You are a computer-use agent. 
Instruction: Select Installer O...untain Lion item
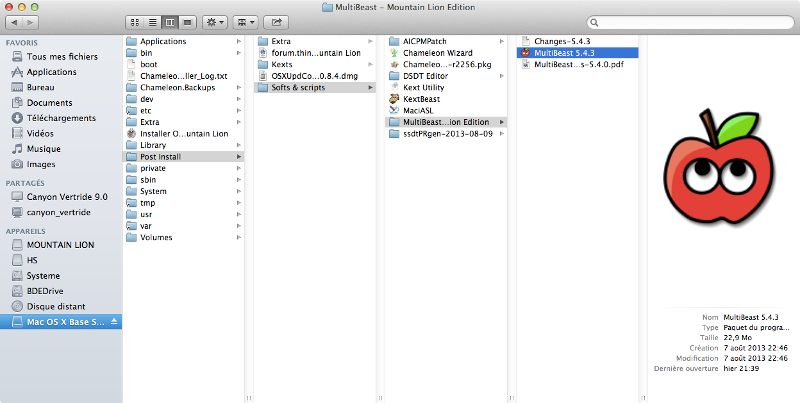pyautogui.click(x=183, y=134)
